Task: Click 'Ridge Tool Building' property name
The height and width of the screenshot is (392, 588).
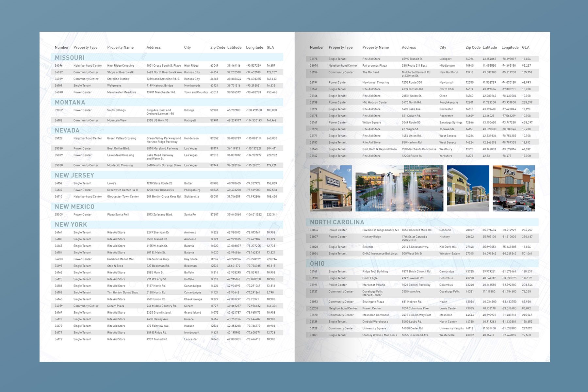Action: pyautogui.click(x=375, y=271)
